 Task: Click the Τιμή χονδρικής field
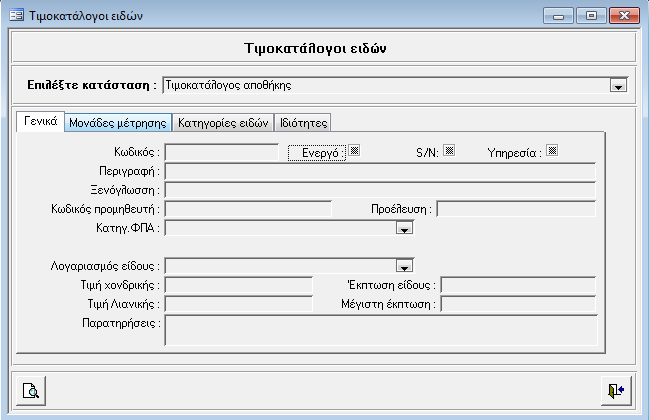(x=238, y=286)
